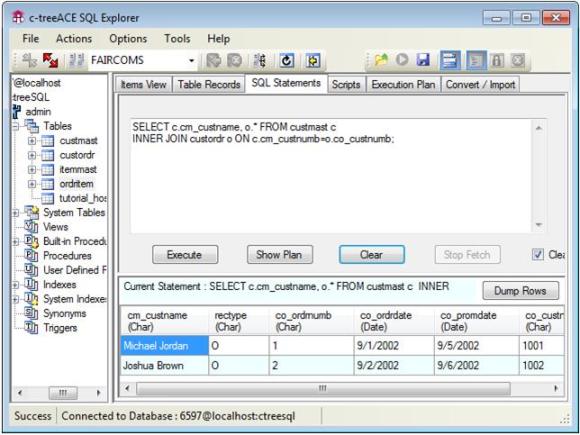Toggle the split-pane layout toolbar icon
Viewport: 580px width, 435px height.
tap(450, 60)
